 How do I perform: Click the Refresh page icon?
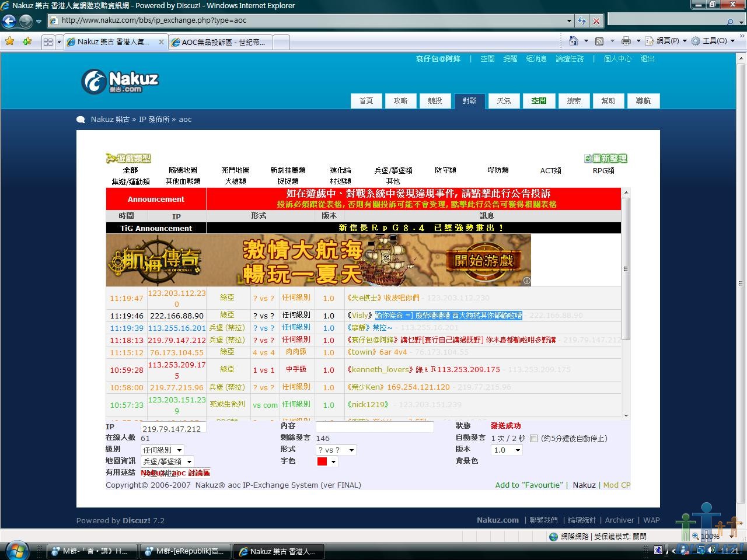(x=582, y=20)
